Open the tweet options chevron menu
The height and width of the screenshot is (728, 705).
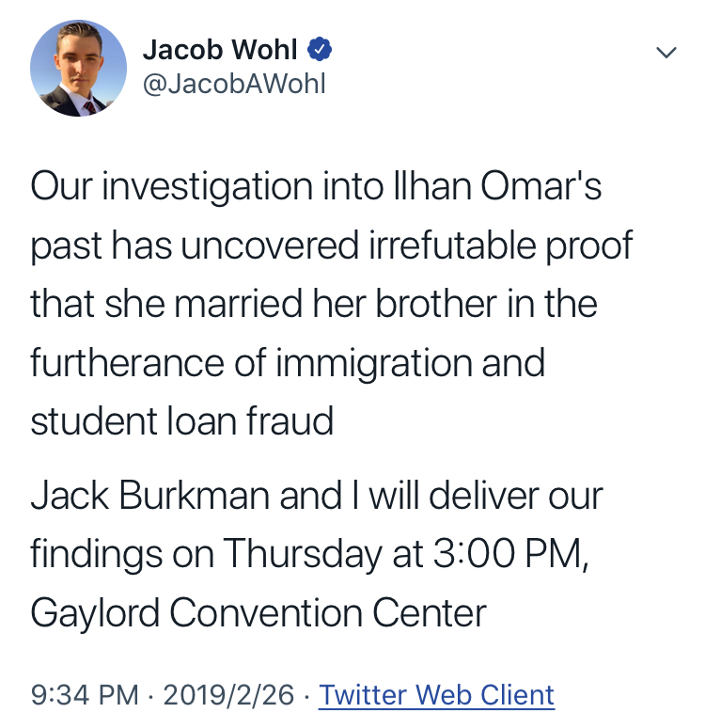(666, 54)
